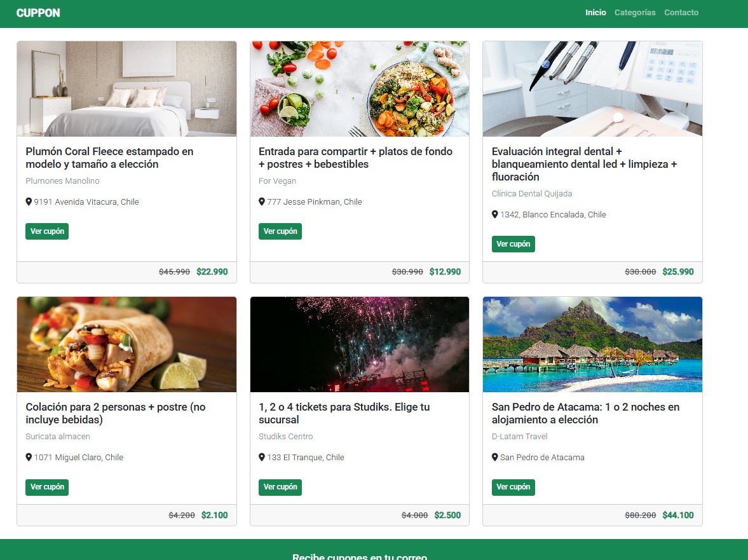Click the location pin beside 1071 Miguel Claro
Screen dimensions: 748x560
pos(29,458)
